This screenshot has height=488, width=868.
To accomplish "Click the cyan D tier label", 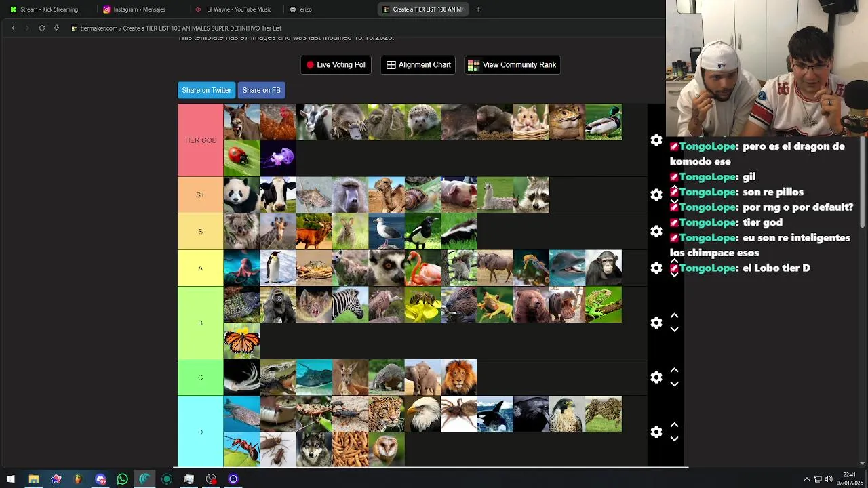I will coord(200,432).
